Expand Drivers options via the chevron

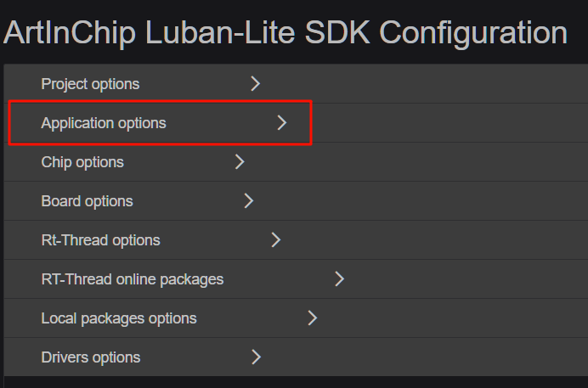256,357
